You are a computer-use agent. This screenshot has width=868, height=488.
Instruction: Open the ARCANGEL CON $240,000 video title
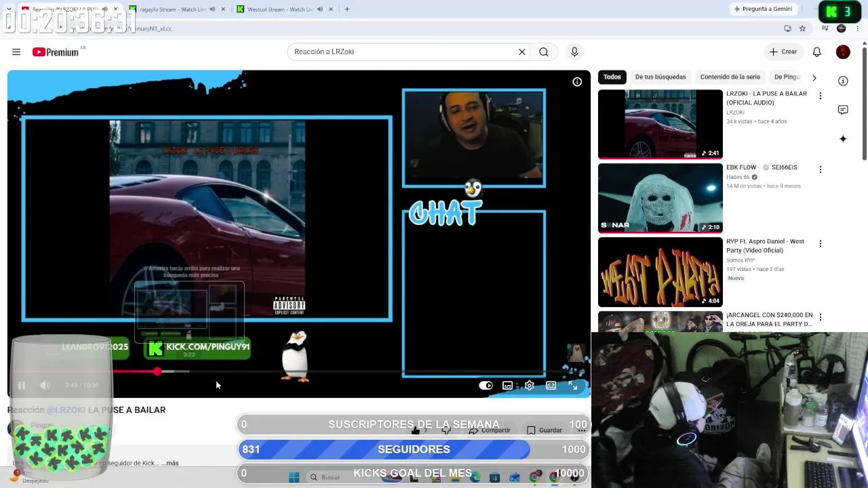769,320
